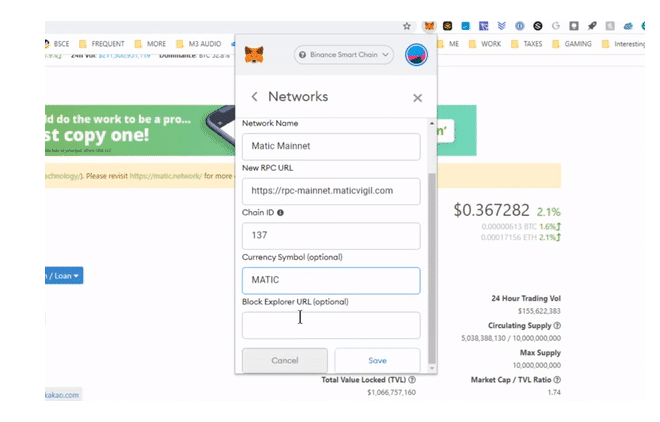
Task: Open the MetaMask account avatar circle
Action: point(416,55)
